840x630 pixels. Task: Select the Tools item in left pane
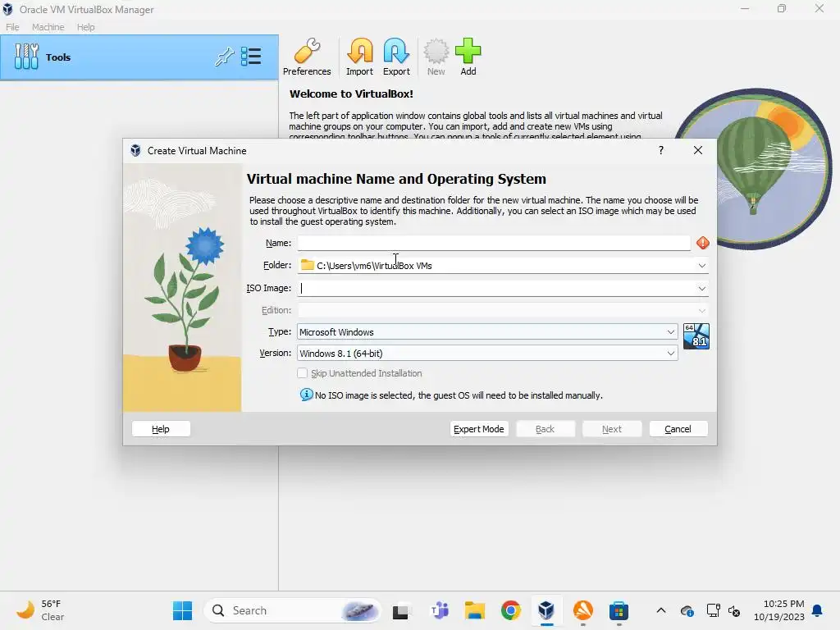point(139,57)
